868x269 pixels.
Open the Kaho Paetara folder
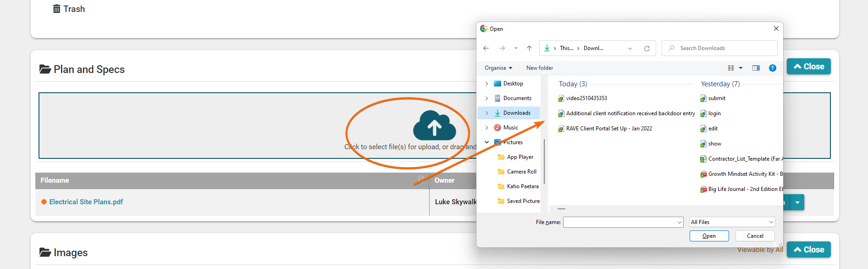point(522,186)
